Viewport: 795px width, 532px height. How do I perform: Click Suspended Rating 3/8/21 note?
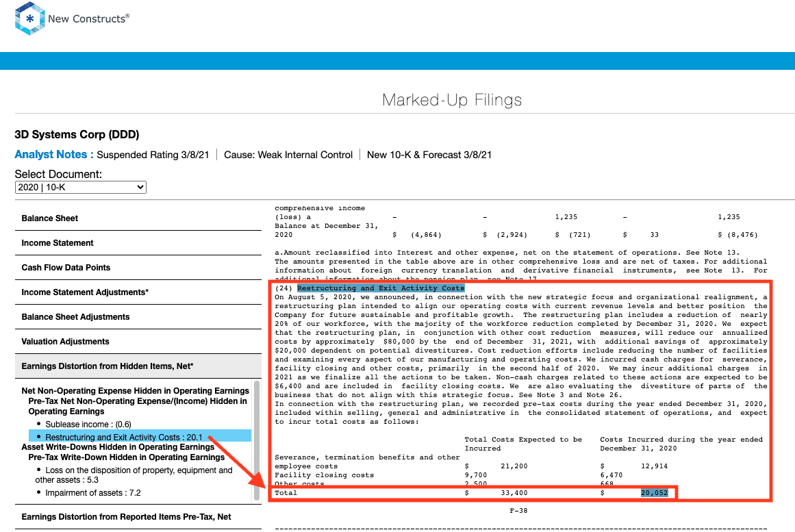coord(153,155)
